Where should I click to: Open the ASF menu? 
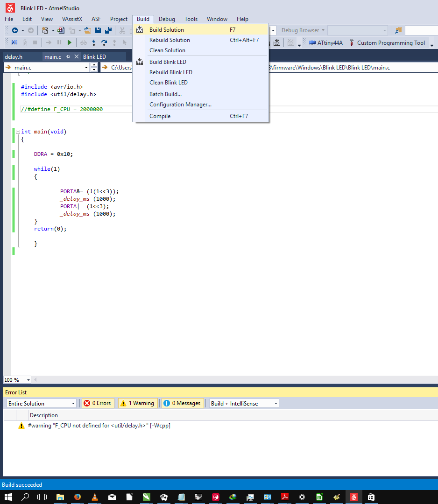96,19
